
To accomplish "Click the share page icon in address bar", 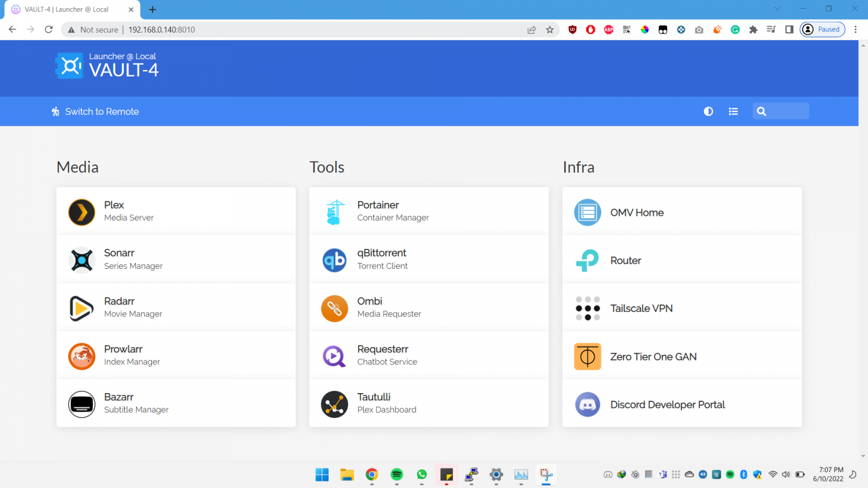I will pyautogui.click(x=532, y=30).
